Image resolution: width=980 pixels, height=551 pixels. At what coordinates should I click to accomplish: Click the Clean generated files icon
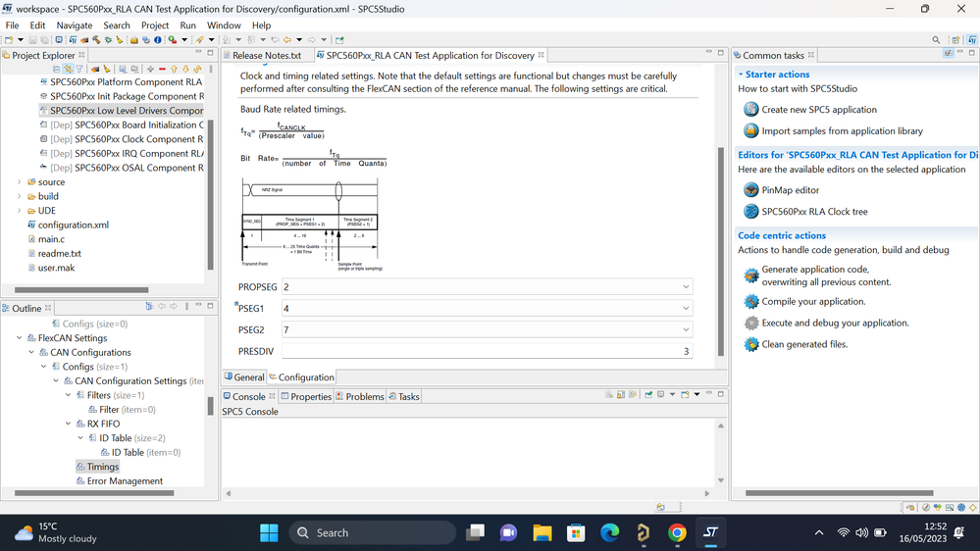750,344
